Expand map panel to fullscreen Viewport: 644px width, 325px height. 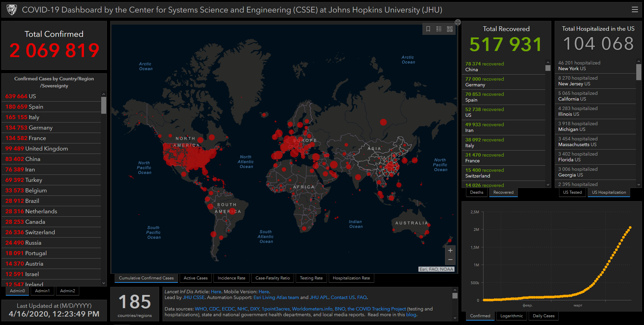tap(458, 22)
